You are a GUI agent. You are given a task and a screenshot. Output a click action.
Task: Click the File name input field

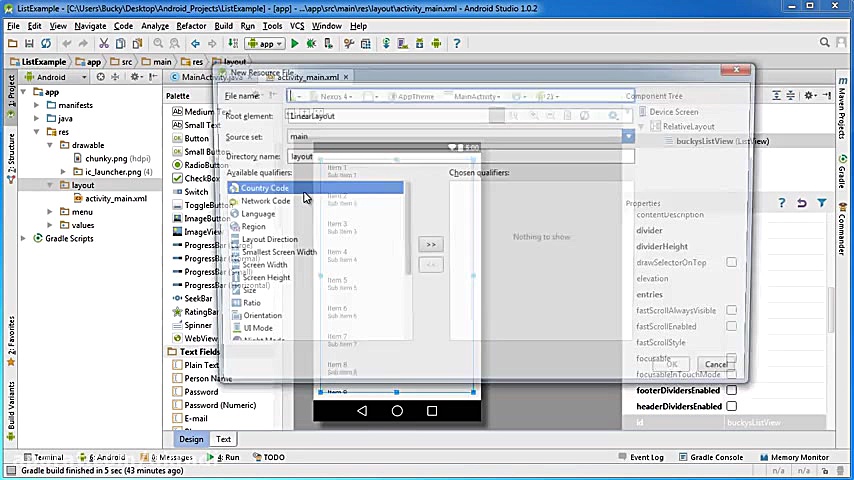pyautogui.click(x=460, y=96)
